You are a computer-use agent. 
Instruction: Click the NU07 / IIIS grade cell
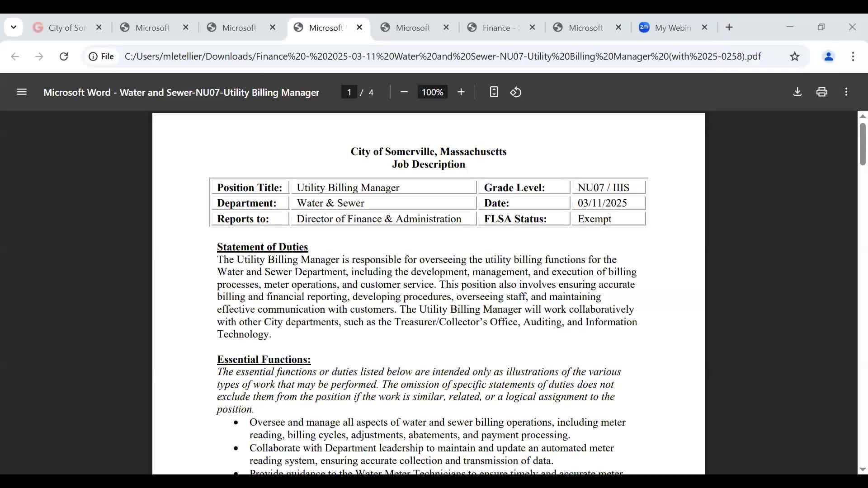click(609, 188)
